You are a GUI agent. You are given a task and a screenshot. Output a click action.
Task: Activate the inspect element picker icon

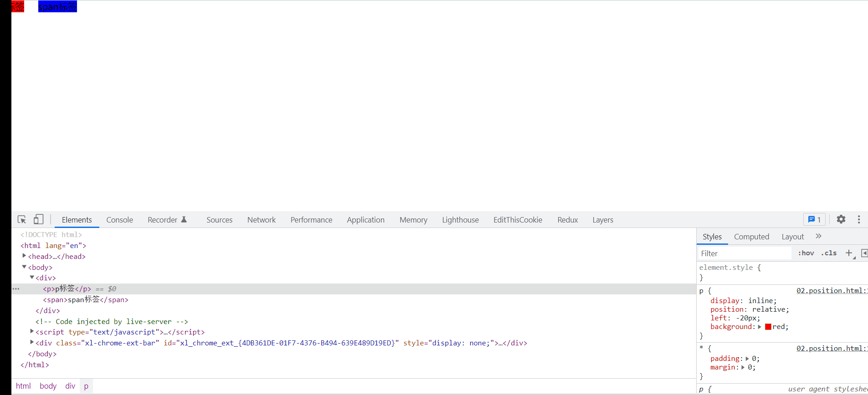pyautogui.click(x=22, y=220)
